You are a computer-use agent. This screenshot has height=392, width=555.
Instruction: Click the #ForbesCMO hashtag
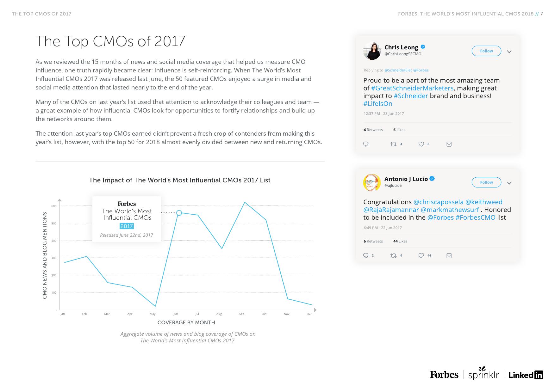coord(475,217)
